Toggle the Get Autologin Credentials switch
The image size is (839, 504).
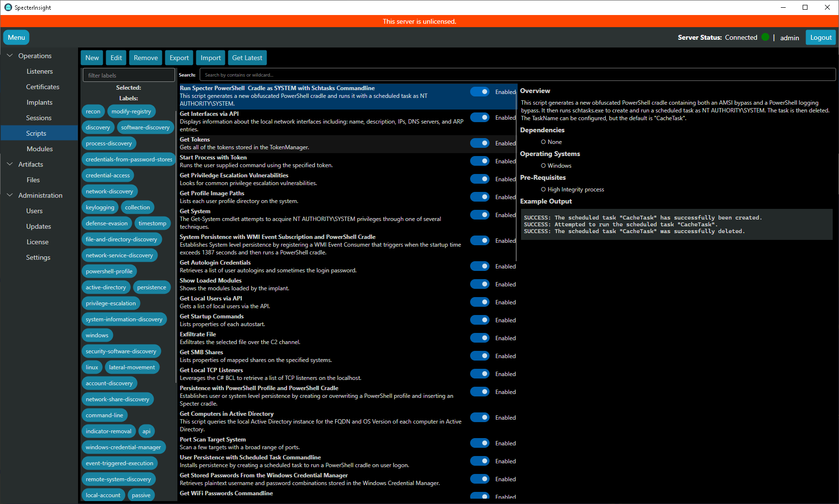[x=480, y=266]
